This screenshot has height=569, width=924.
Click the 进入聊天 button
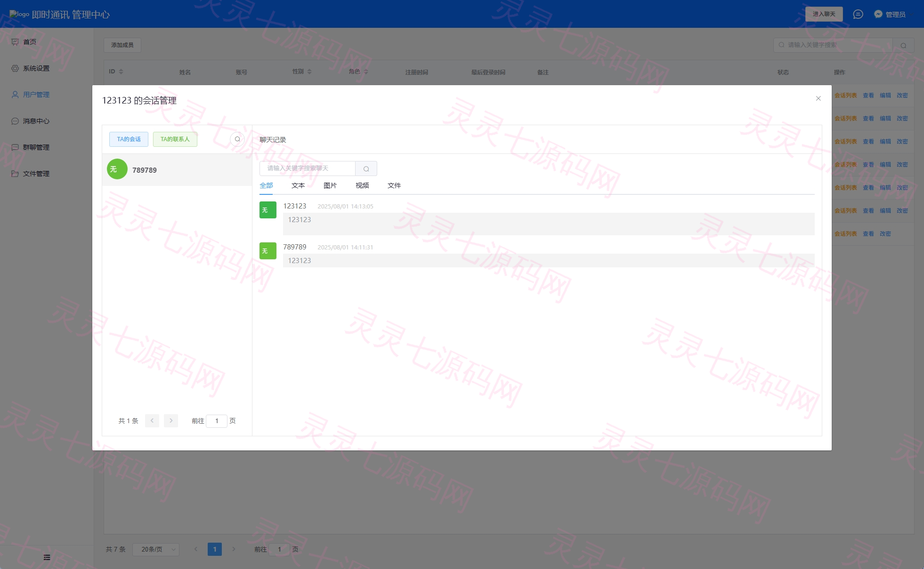(x=824, y=14)
